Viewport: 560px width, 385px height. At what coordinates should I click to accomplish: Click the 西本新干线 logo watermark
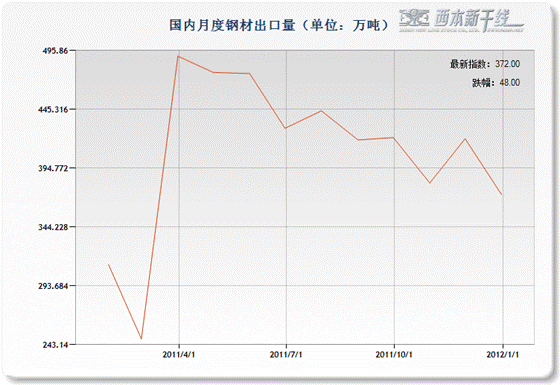click(461, 20)
